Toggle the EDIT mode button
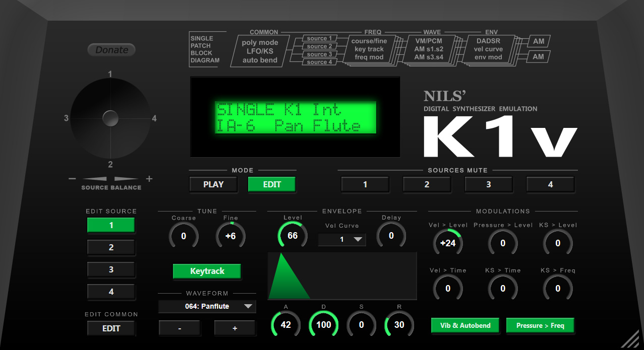 coord(272,184)
